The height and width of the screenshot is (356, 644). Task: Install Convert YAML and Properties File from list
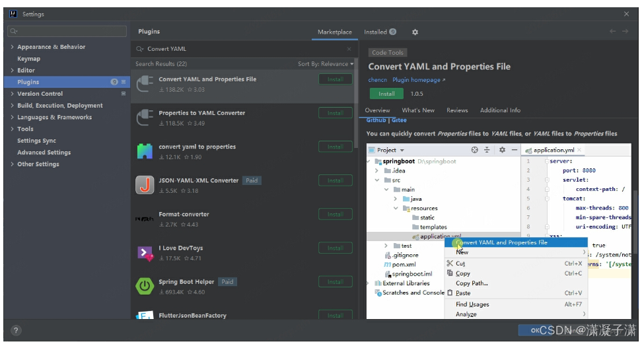point(335,79)
